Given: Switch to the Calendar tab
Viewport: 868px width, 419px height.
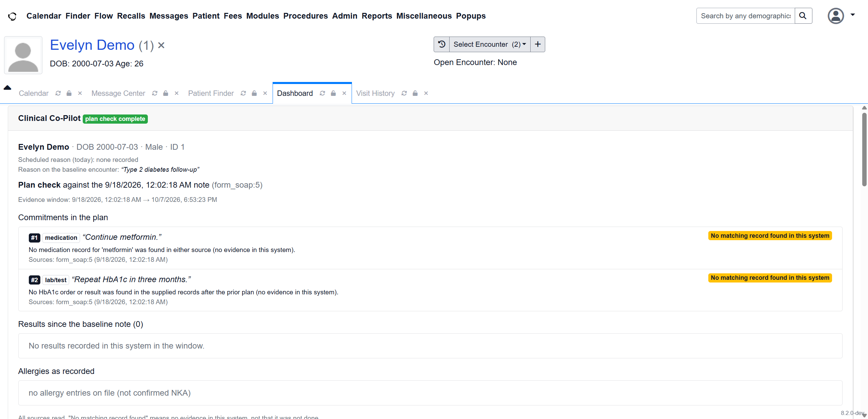Looking at the screenshot, I should pos(34,93).
